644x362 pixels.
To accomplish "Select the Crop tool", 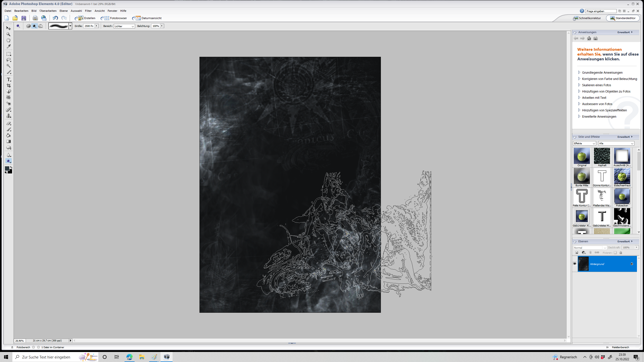I will (9, 85).
